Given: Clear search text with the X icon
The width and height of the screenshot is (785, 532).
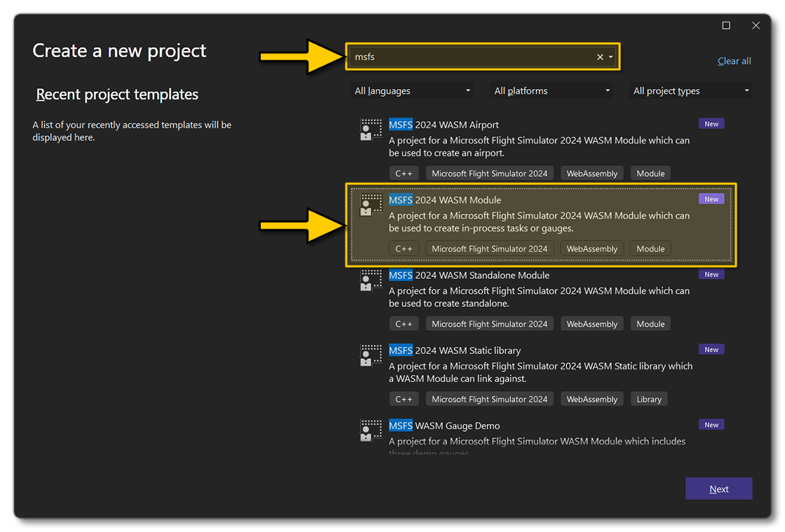Looking at the screenshot, I should [600, 57].
